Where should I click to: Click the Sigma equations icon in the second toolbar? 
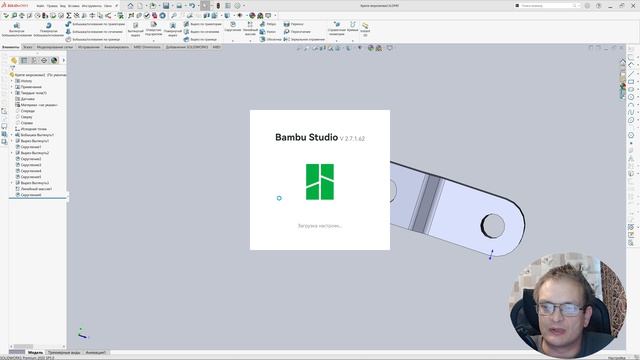[x=69, y=16]
